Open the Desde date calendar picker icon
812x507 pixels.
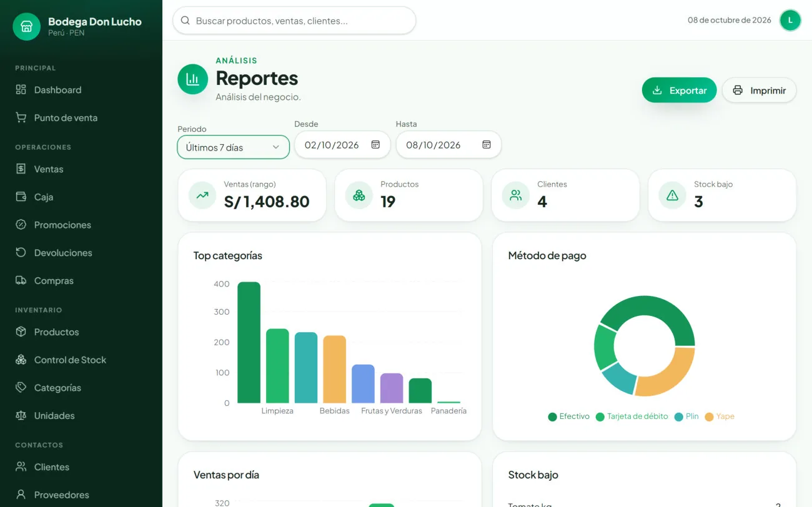point(375,145)
